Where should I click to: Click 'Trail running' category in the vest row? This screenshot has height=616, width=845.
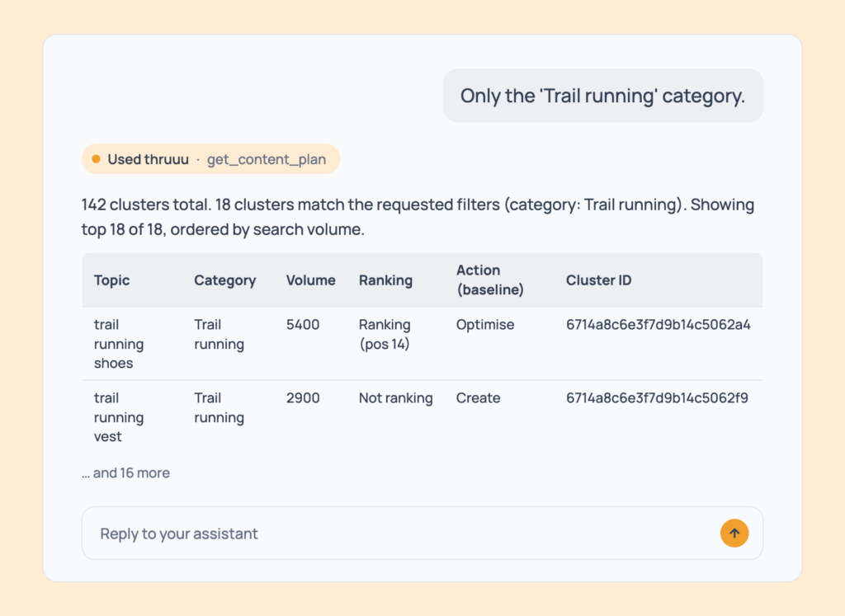pos(219,407)
